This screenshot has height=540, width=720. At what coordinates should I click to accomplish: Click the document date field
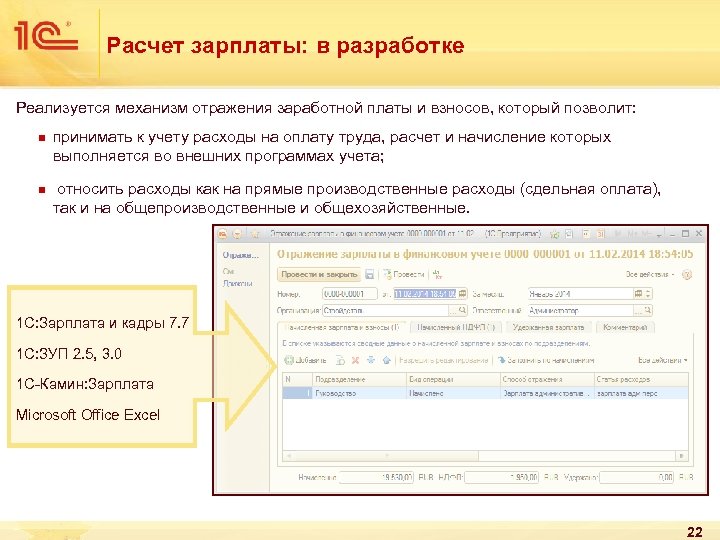pos(425,294)
